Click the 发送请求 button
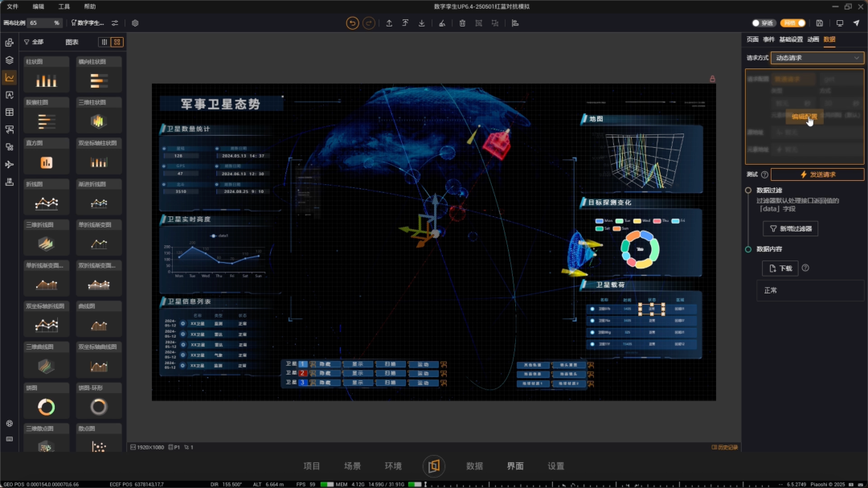 [x=817, y=174]
